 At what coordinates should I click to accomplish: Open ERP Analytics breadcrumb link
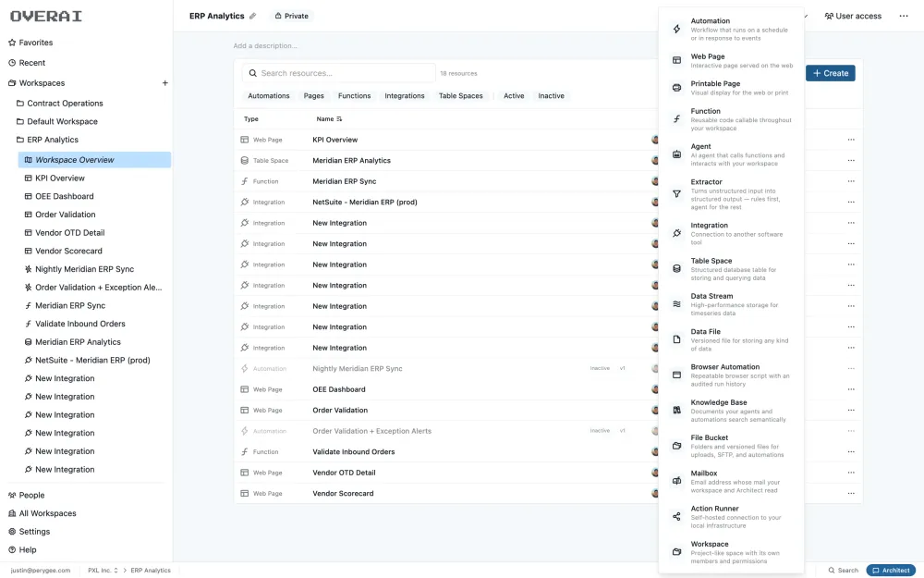[151, 571]
